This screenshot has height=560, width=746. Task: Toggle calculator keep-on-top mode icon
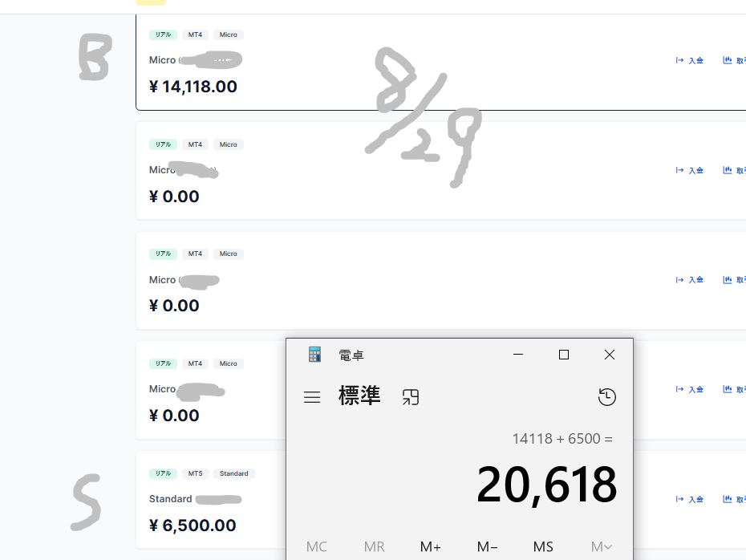click(x=411, y=397)
